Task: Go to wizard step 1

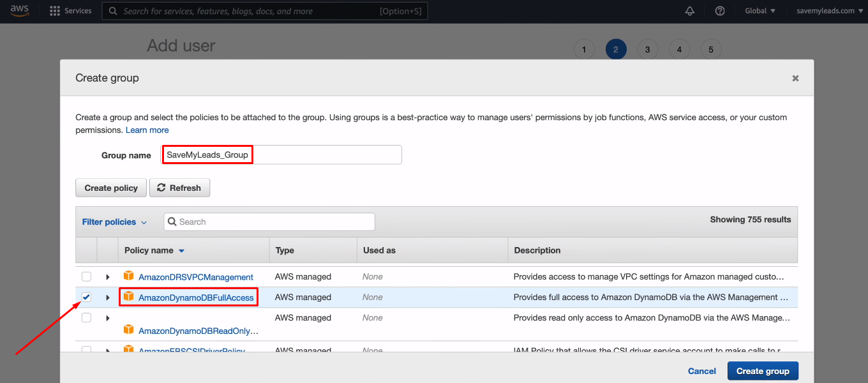Action: point(584,49)
